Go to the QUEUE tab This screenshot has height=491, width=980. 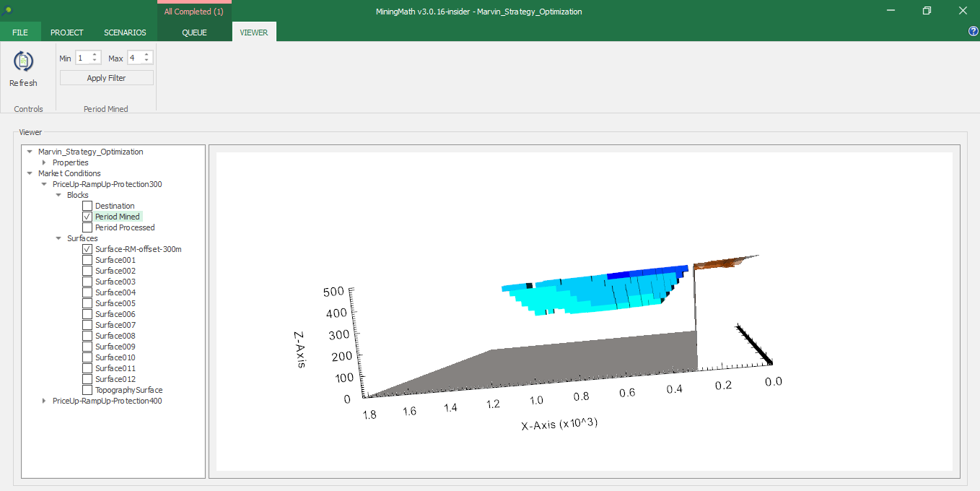194,32
